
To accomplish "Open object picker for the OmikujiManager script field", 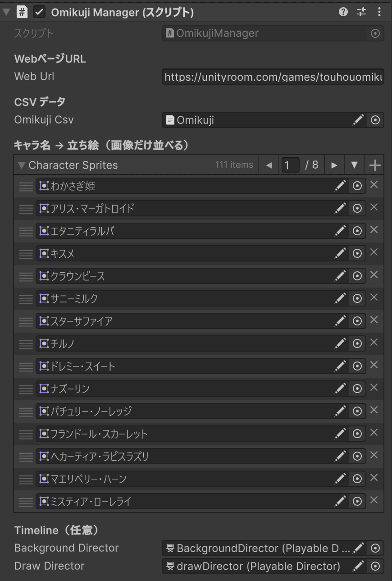I will tap(375, 33).
